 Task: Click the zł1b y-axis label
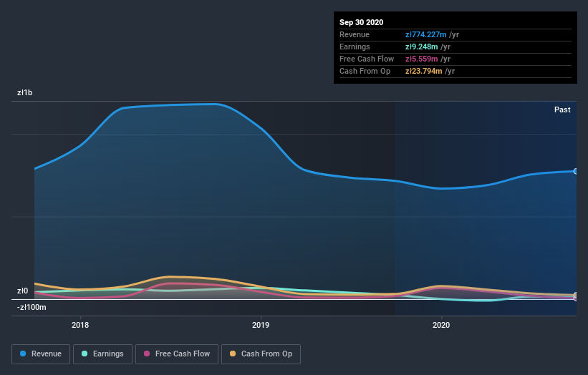point(25,92)
